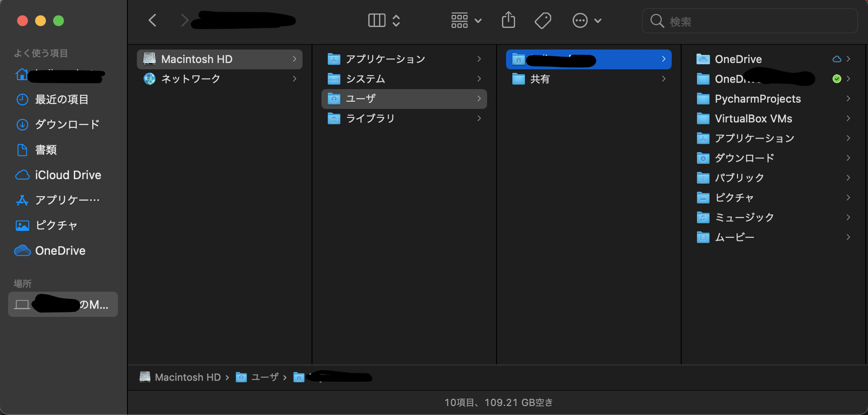Click the ダウンロード folder icon in the last column
Viewport: 868px width, 415px height.
703,158
